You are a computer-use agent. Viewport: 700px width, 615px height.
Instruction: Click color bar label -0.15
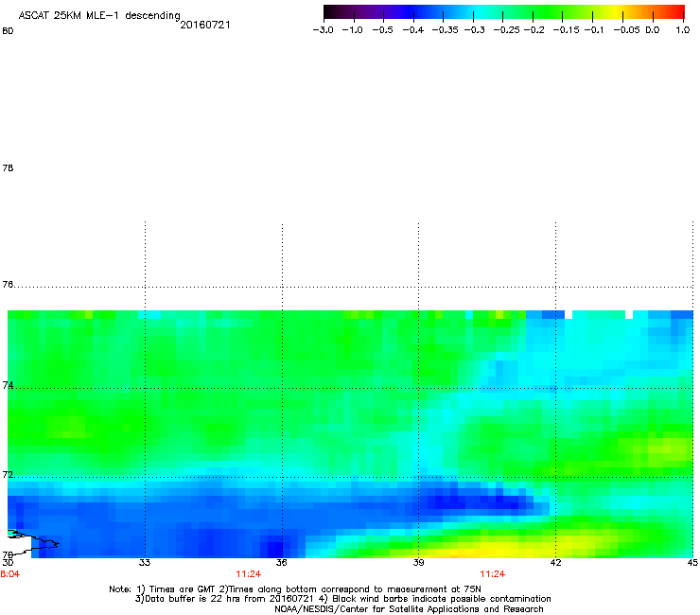pos(566,30)
